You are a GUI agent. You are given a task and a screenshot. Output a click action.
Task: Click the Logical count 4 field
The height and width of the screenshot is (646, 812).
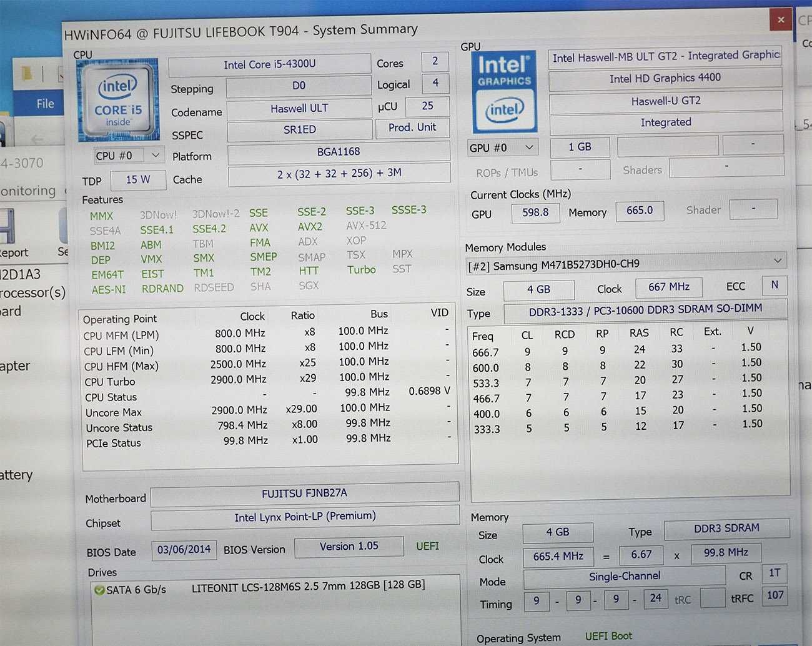coord(435,83)
